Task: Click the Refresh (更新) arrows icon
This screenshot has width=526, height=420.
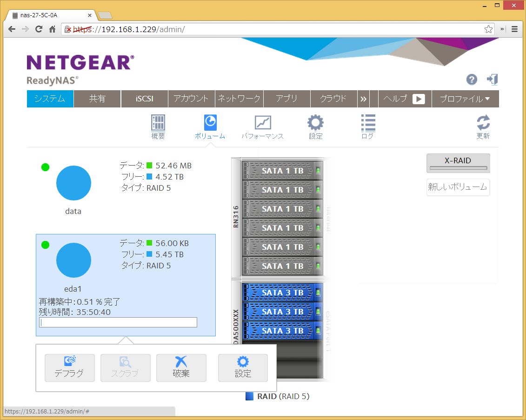Action: pyautogui.click(x=483, y=123)
